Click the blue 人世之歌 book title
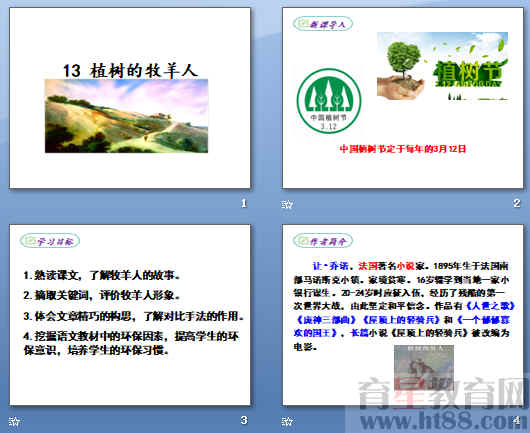The image size is (530, 433). (x=490, y=306)
